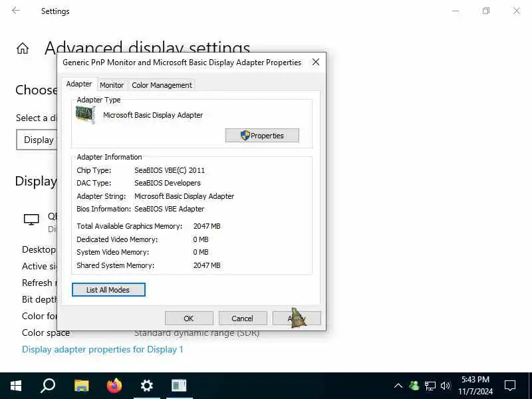Restore down the Settings window
The height and width of the screenshot is (399, 532).
coord(486,11)
